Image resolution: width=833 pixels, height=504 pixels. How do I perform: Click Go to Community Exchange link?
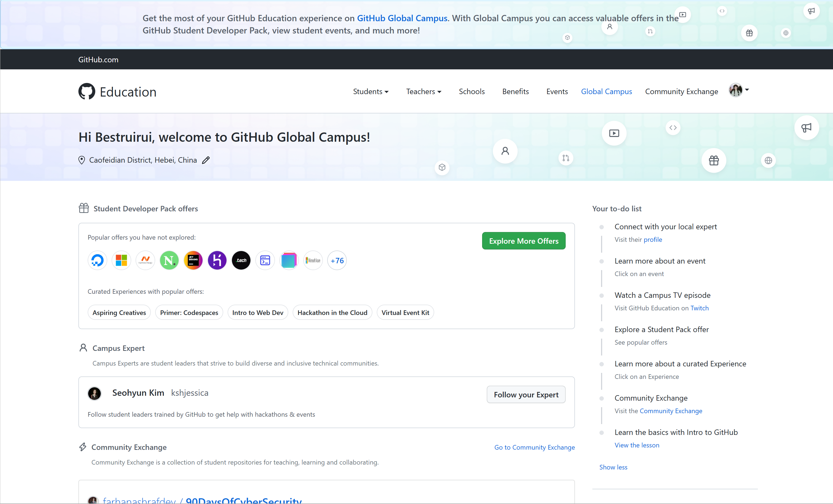pyautogui.click(x=534, y=447)
